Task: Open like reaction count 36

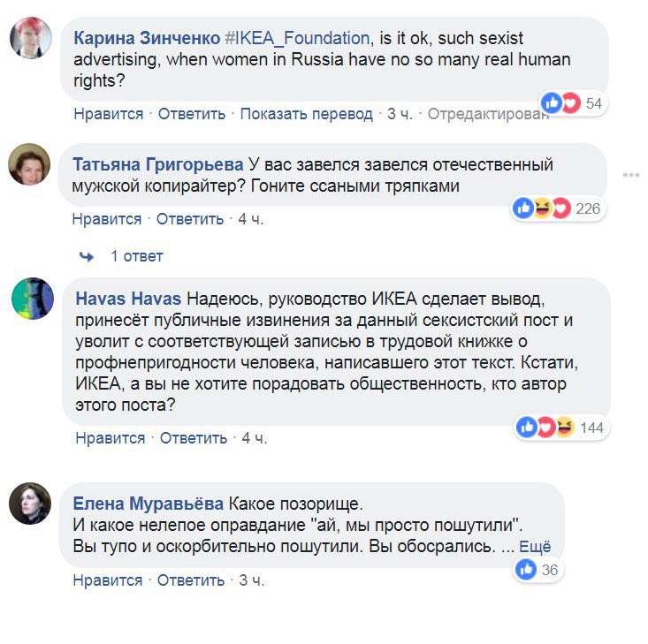Action: [538, 570]
